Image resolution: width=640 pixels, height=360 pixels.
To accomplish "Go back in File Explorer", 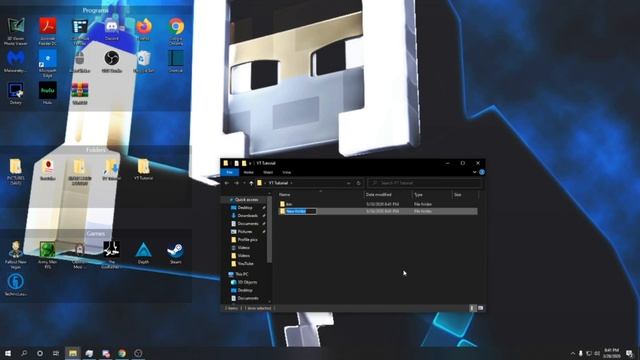I will [227, 183].
